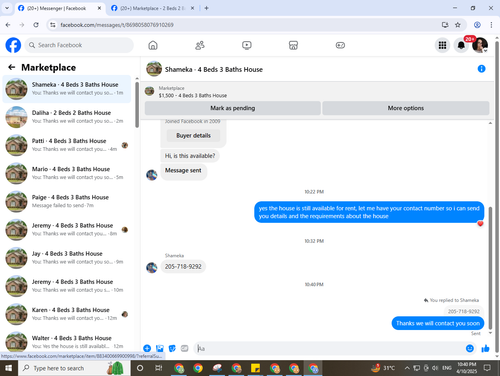The image size is (500, 376).
Task: Open a new browser tab
Action: pos(206,8)
